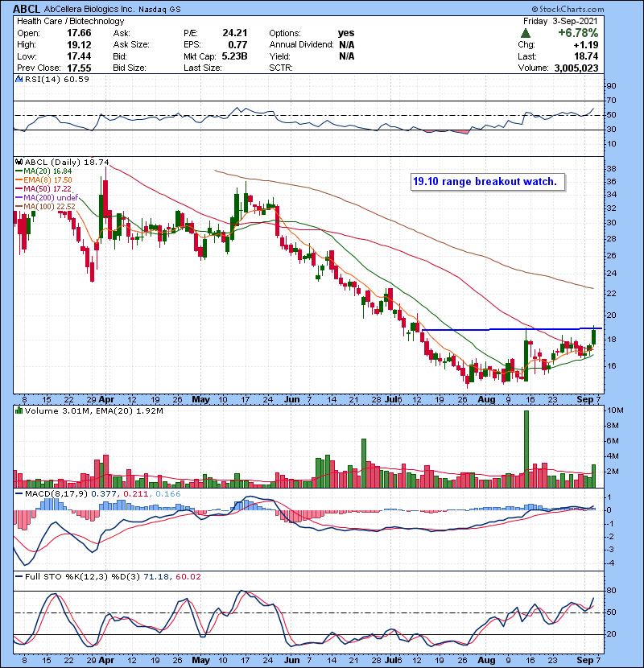Click the 70 level on the RSI axis
The height and width of the screenshot is (668, 644).
coord(612,101)
